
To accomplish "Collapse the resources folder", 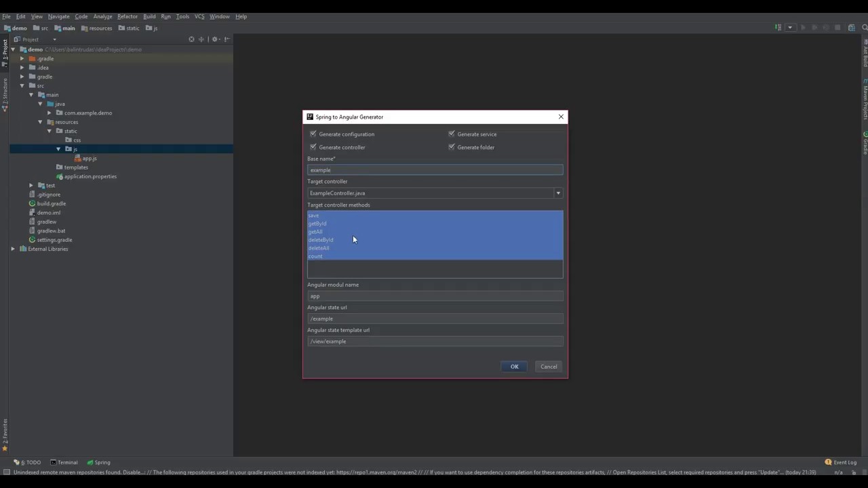I will pyautogui.click(x=40, y=122).
